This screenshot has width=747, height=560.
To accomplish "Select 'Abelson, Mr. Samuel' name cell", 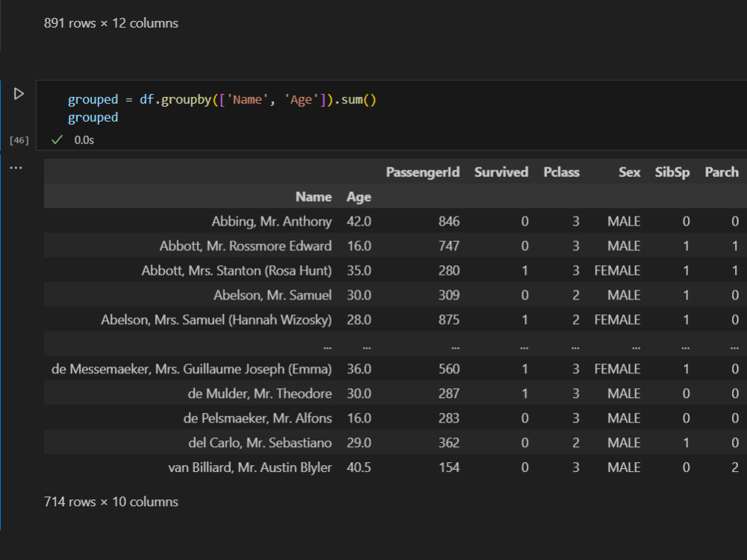I will pos(273,295).
